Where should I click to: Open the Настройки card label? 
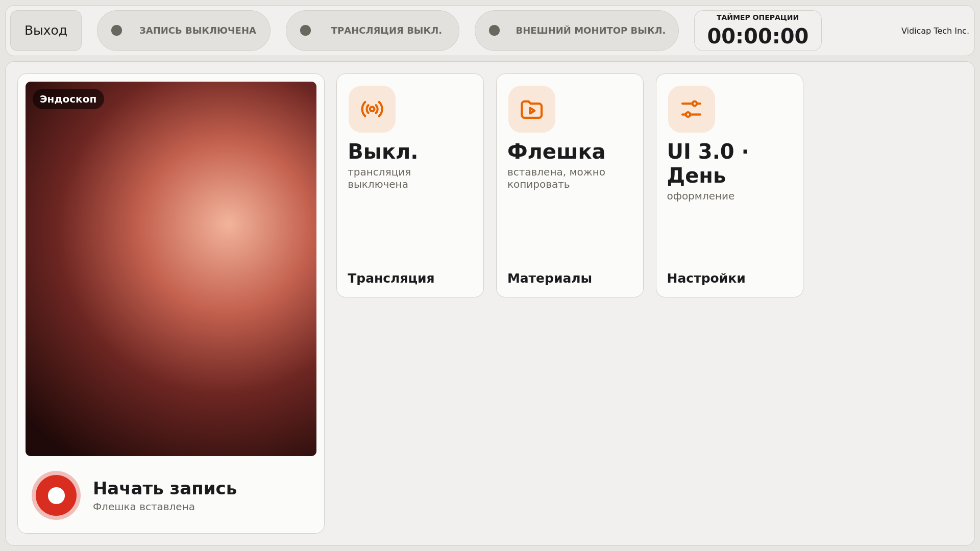(706, 279)
